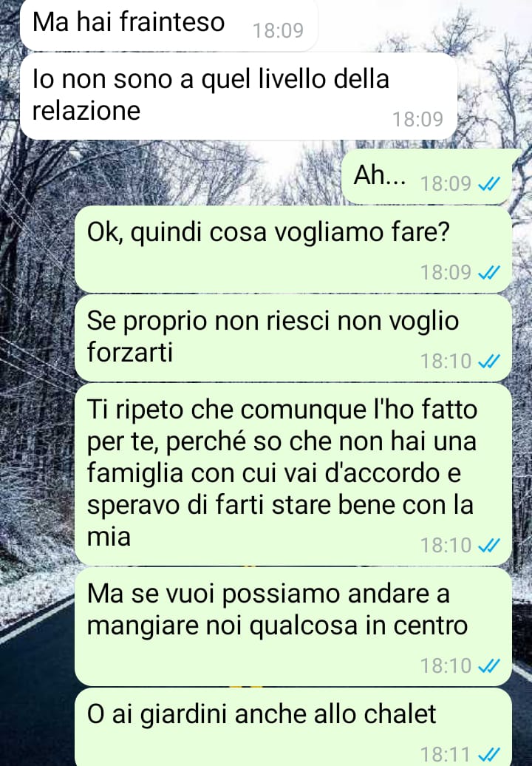Select the 'Ti ripeto che comunque' long message
This screenshot has width=532, height=766.
293,475
